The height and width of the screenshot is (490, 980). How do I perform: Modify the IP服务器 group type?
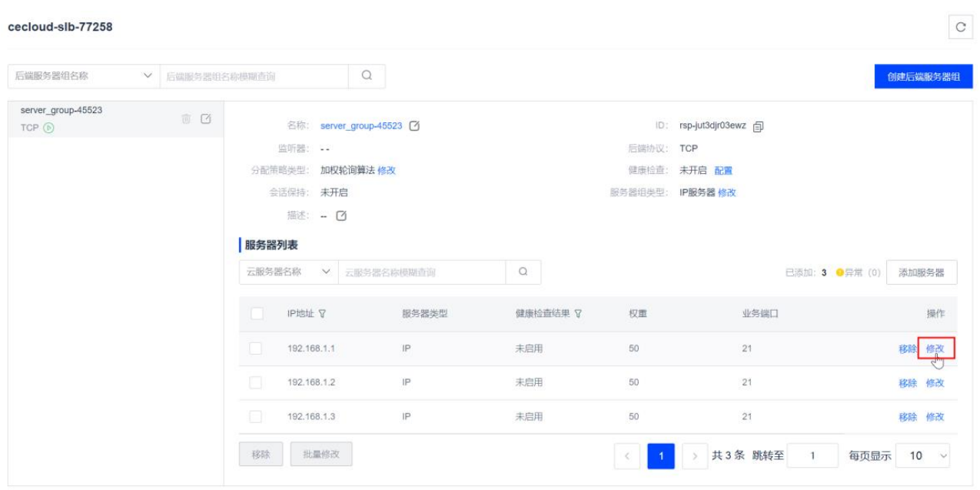pyautogui.click(x=727, y=193)
